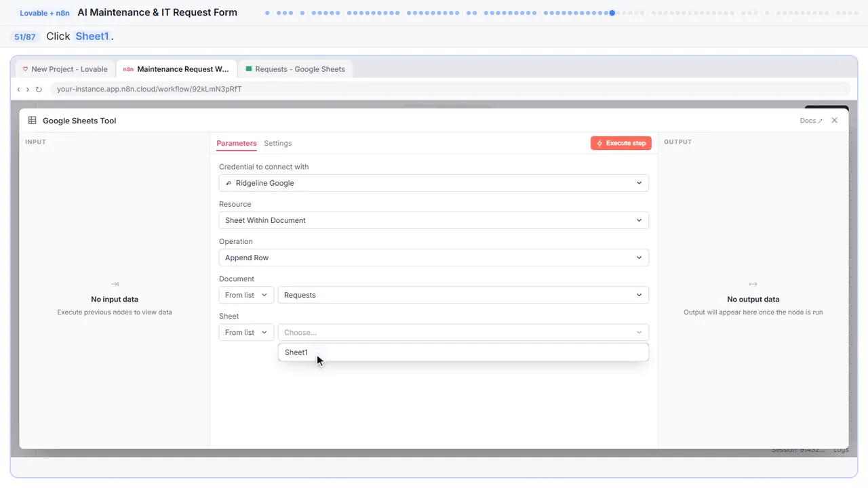Select the Maintenance Request browser tab
Image resolution: width=868 pixels, height=488 pixels.
click(x=176, y=69)
